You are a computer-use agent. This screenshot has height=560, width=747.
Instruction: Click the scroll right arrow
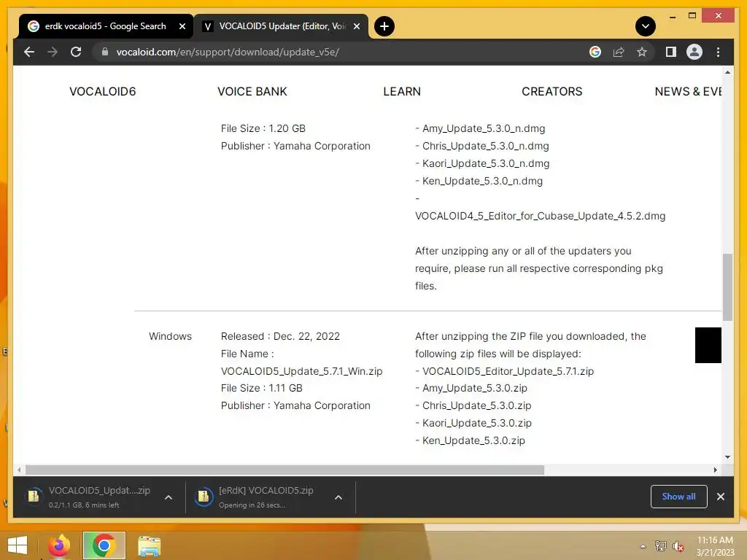(x=715, y=470)
